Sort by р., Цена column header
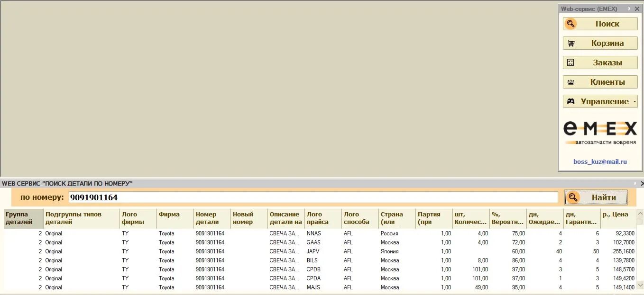Screen dimensions: 644x295 point(618,218)
